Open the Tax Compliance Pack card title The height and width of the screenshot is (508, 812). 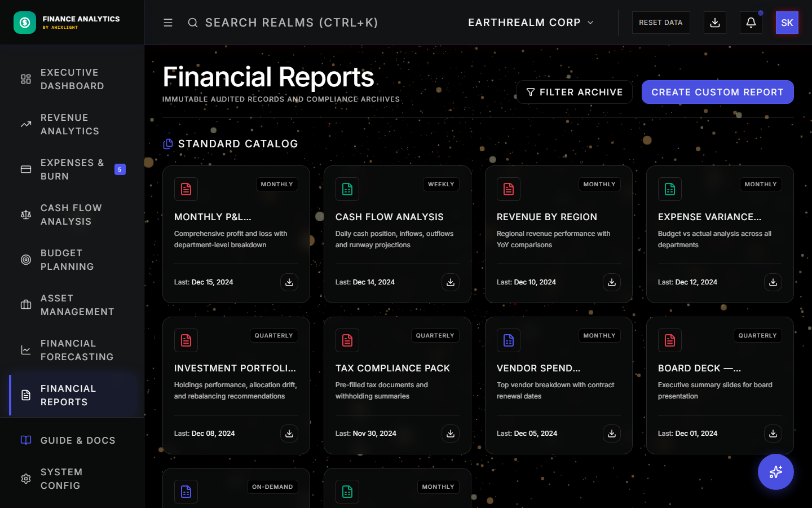point(392,368)
